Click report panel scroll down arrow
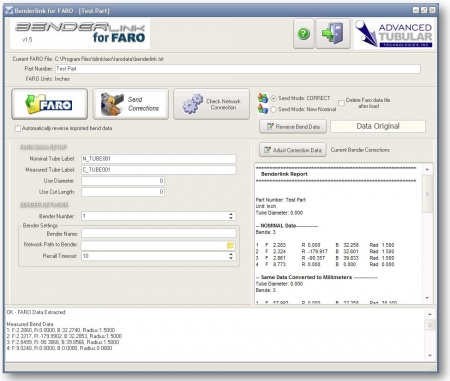 427,298
